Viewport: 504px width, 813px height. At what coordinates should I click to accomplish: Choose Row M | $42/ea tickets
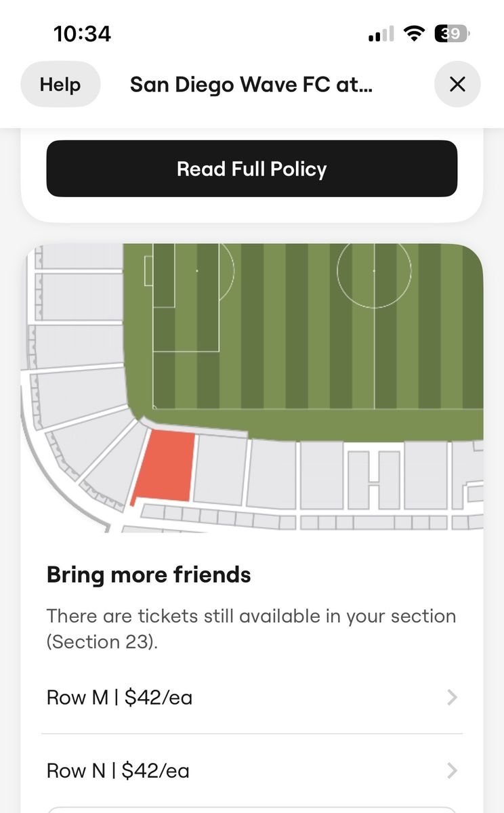119,697
